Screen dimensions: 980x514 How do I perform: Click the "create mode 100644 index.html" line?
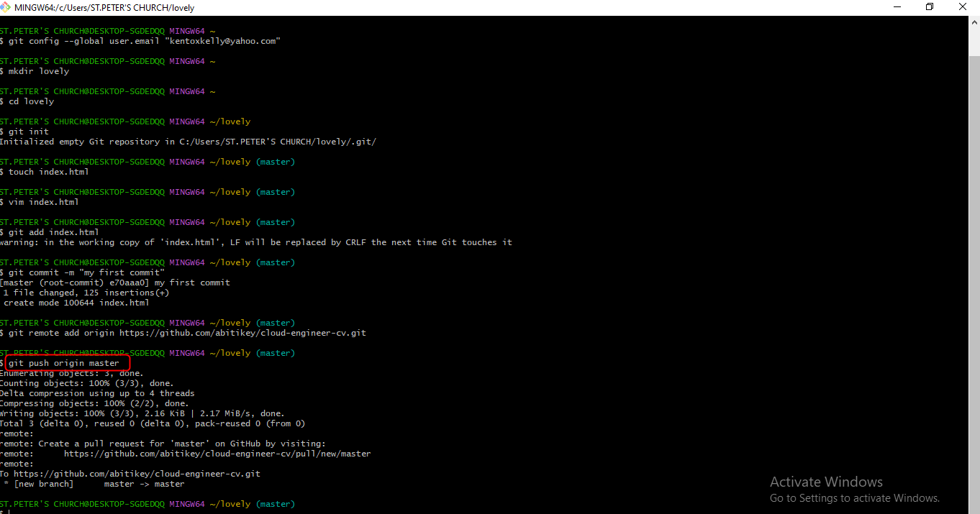pos(76,303)
